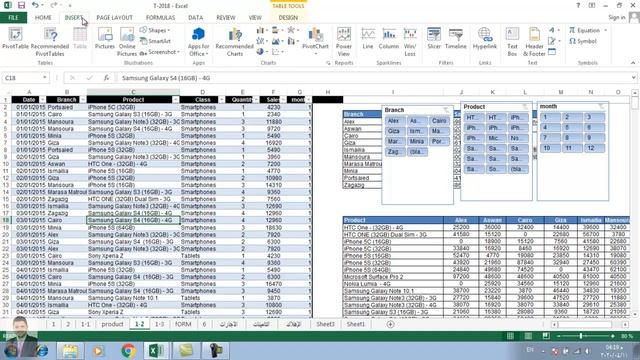The image size is (640, 360).
Task: Insert a Column sparkline
Action: click(x=389, y=39)
